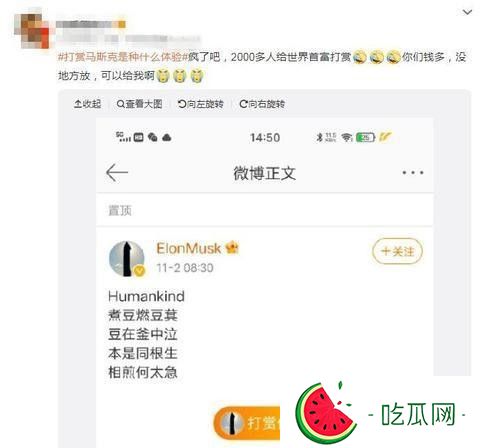Tap the Wi-Fi icon in status bar
The height and width of the screenshot is (448, 480).
347,137
